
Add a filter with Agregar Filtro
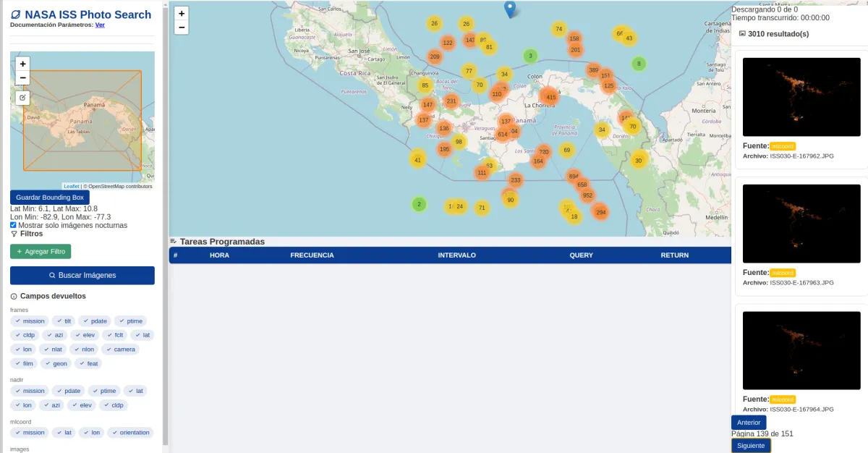(41, 251)
